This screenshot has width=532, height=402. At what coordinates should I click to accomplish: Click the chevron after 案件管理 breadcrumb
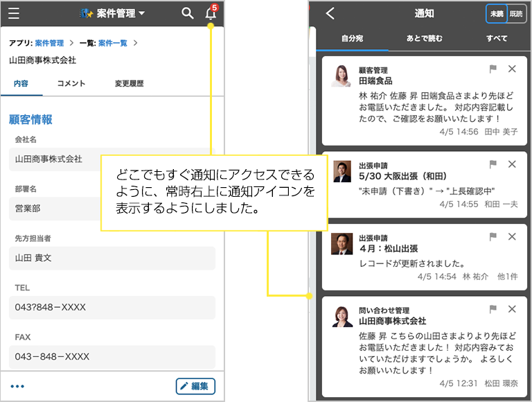pos(71,43)
